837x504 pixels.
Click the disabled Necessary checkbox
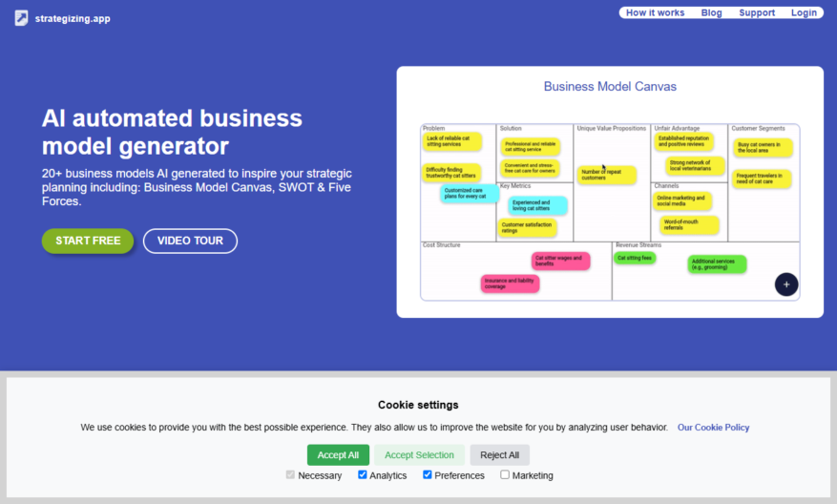pyautogui.click(x=290, y=474)
